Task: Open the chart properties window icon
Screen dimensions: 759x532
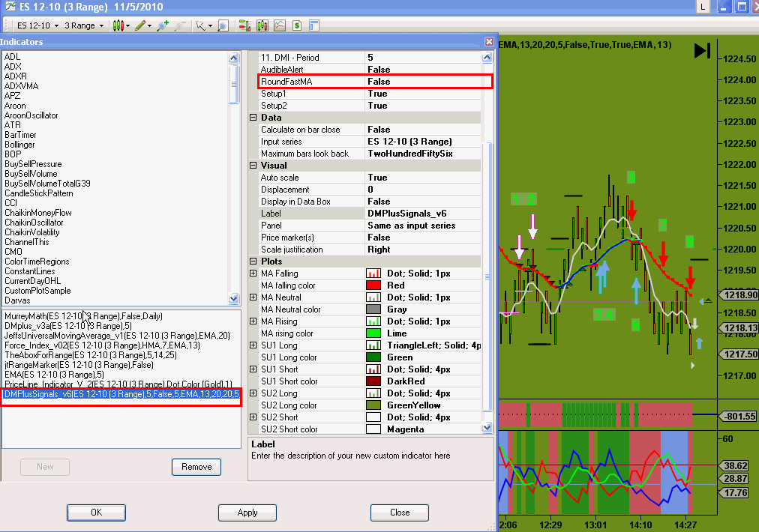Action: [x=314, y=25]
